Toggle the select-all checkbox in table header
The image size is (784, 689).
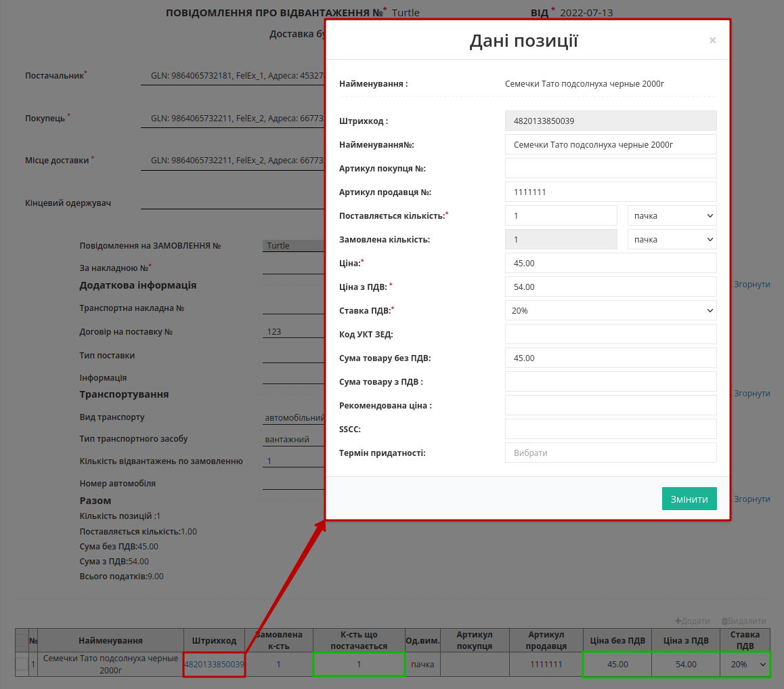22,640
